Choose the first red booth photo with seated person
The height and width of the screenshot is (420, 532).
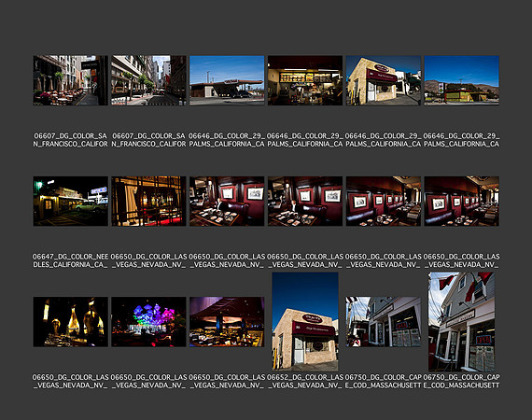pyautogui.click(x=227, y=202)
